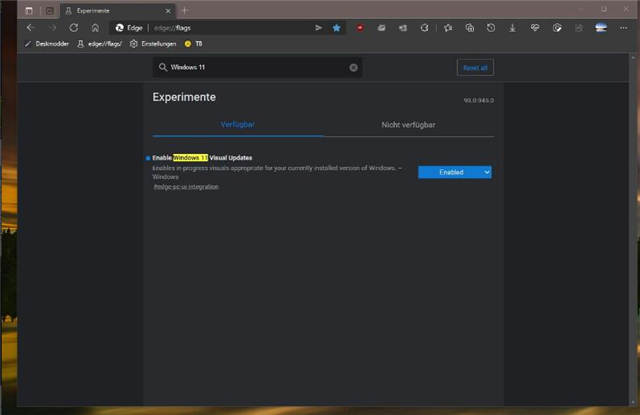Open the Einstellungen bookmark

153,44
